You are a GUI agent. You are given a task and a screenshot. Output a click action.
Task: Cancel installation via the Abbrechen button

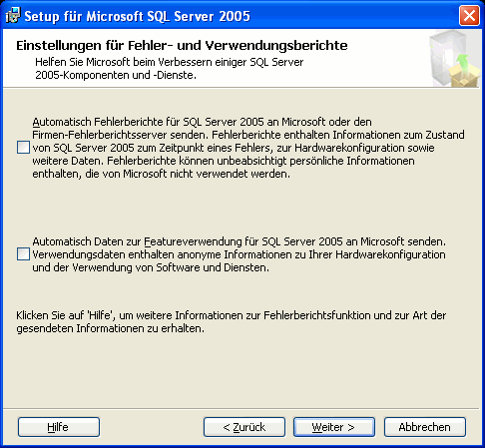point(425,427)
